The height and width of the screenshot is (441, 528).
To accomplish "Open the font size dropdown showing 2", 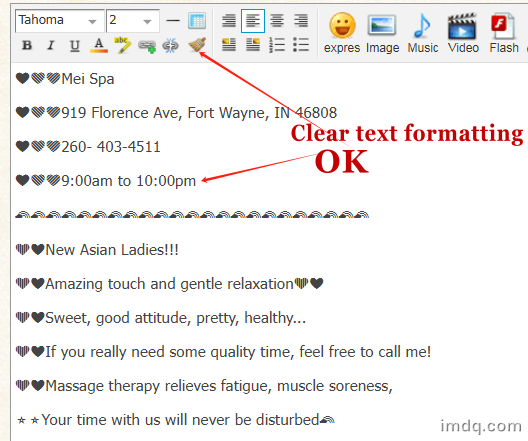I will (x=133, y=21).
